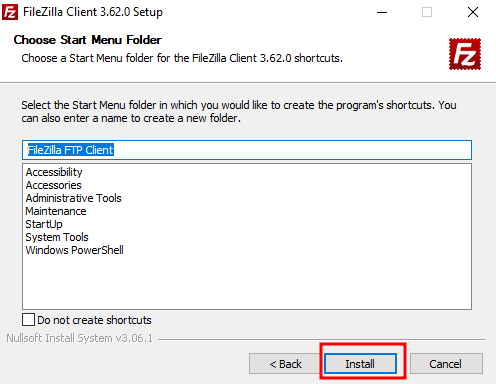
Task: Click the Install button
Action: click(x=361, y=364)
